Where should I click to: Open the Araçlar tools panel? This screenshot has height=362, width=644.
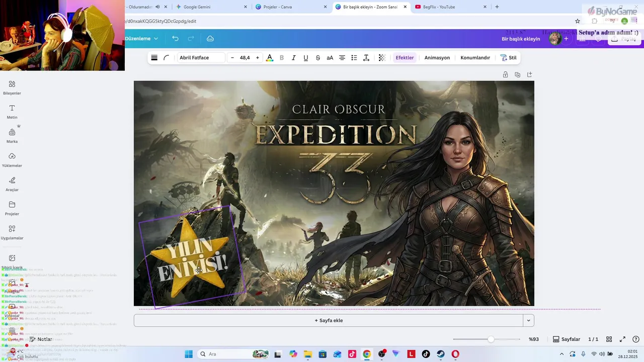(x=12, y=184)
